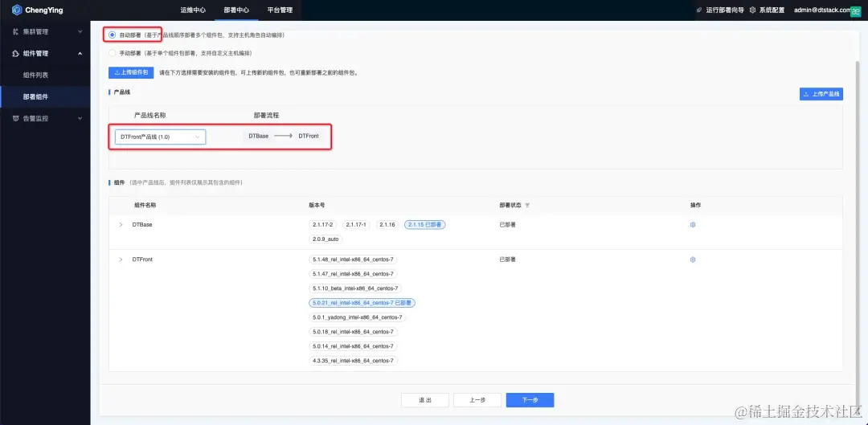Switch to 部署中心 tab
This screenshot has height=425, width=868.
[236, 10]
